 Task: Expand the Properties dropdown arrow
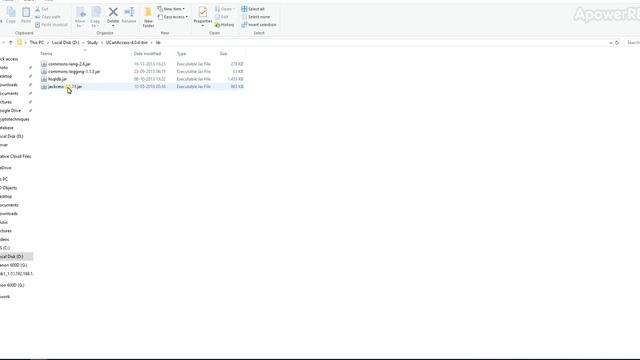click(x=203, y=26)
